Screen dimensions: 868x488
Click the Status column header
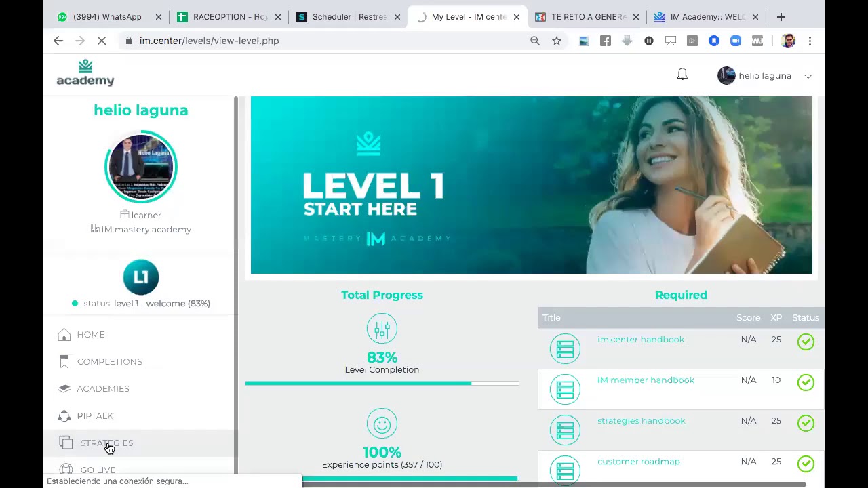[806, 318]
